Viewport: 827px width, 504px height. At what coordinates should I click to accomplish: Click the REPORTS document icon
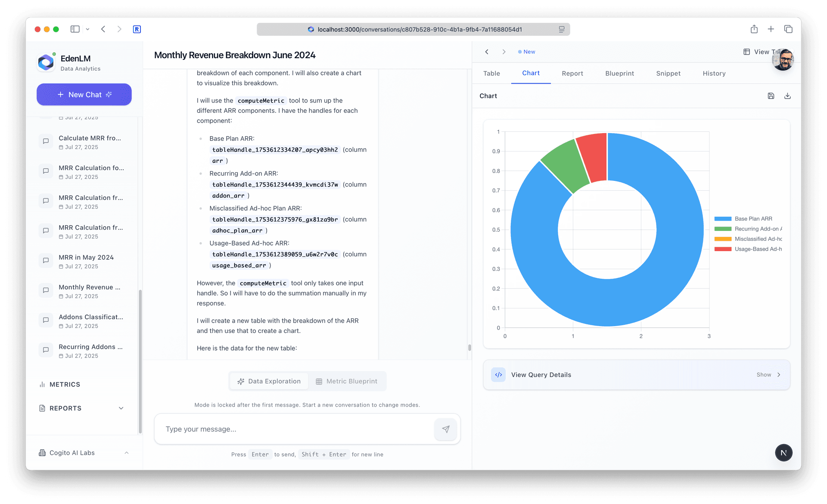click(x=42, y=408)
